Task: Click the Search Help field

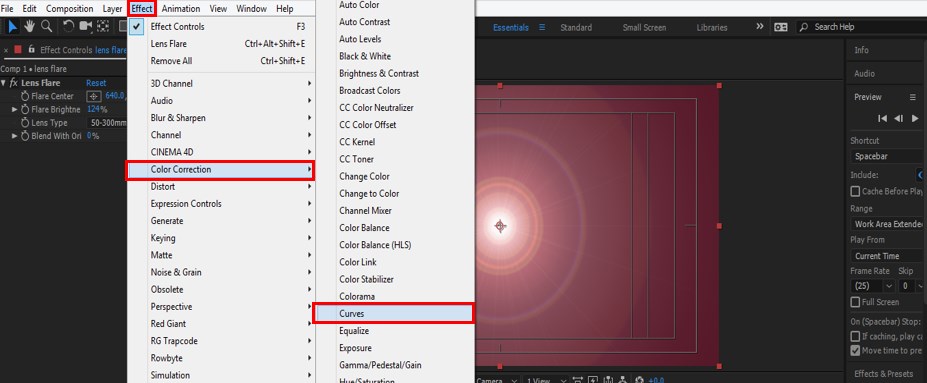Action: coord(861,27)
